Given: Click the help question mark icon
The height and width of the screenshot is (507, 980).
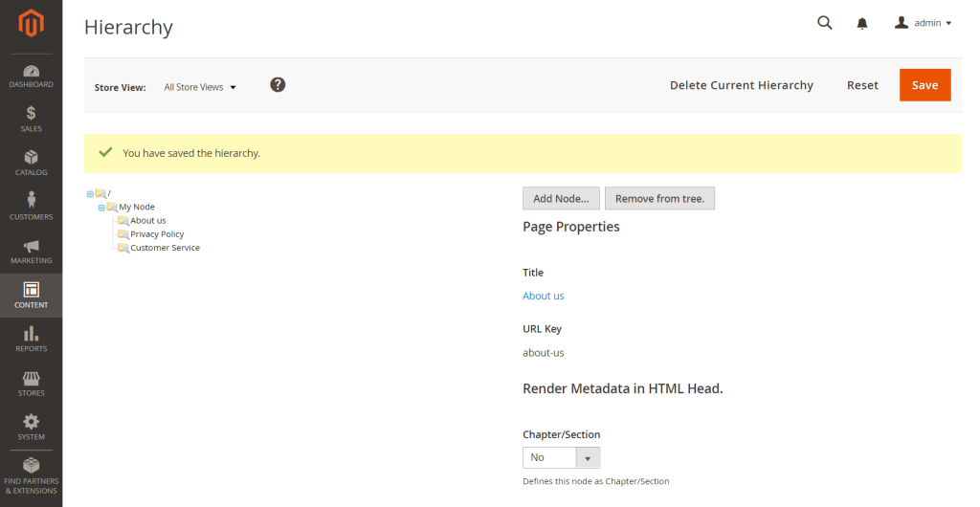Looking at the screenshot, I should click(278, 85).
